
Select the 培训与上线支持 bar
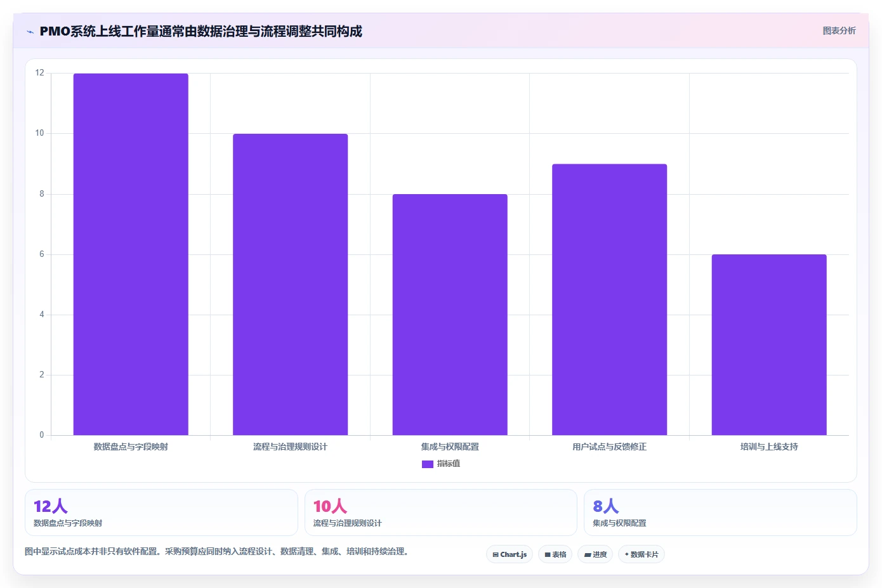pyautogui.click(x=769, y=344)
